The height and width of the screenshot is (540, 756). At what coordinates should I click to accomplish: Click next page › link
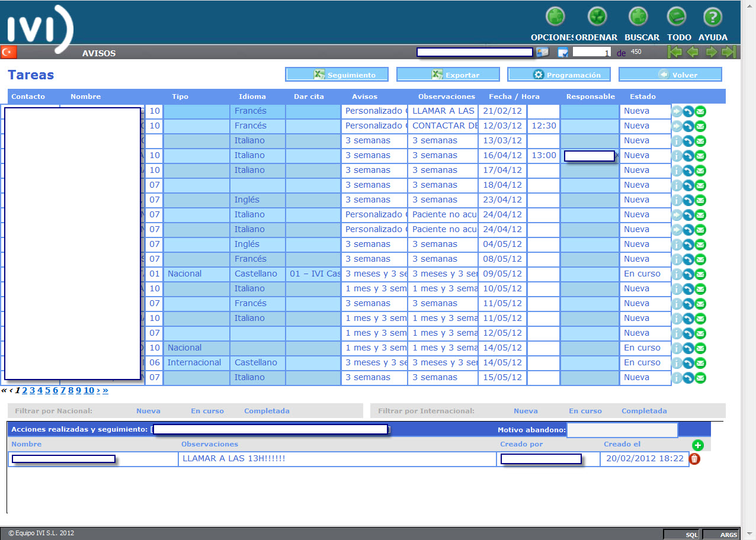tap(98, 390)
